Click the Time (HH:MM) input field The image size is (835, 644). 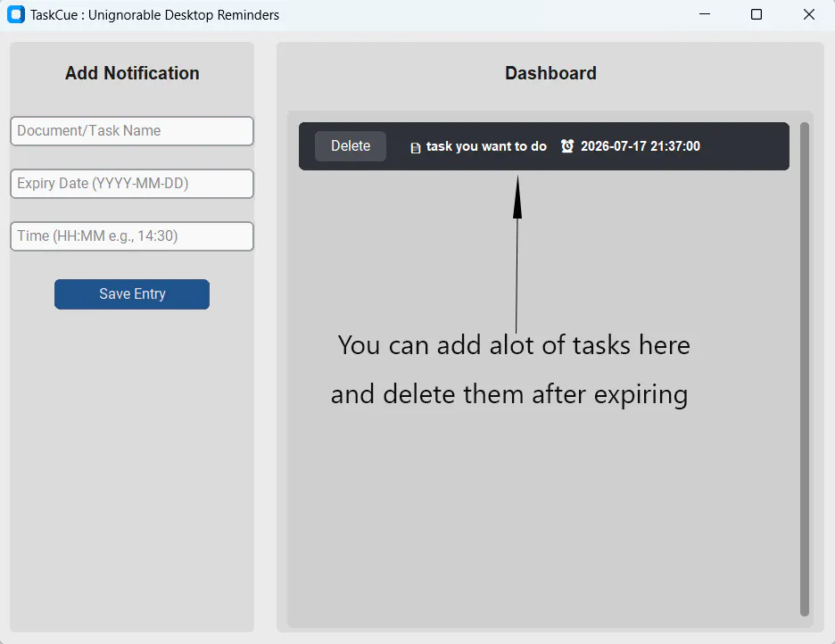132,236
